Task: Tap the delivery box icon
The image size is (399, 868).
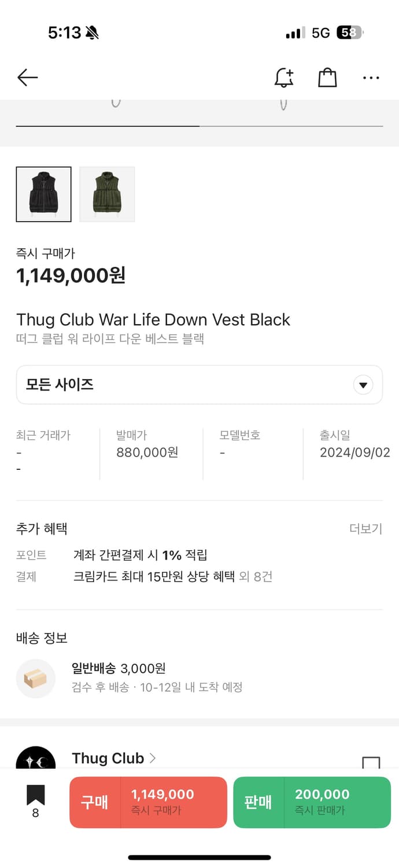Action: [x=35, y=678]
